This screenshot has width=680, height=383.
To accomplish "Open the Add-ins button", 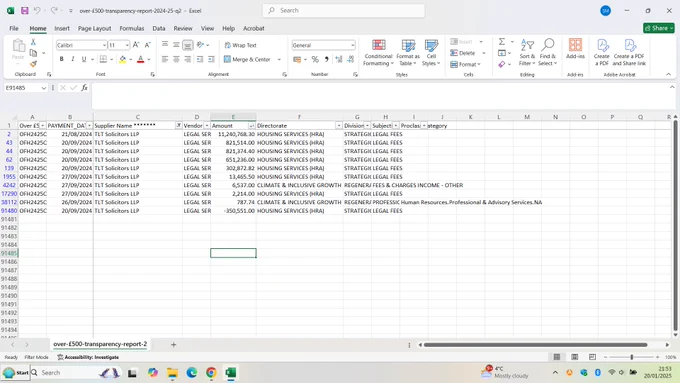I will pyautogui.click(x=575, y=49).
